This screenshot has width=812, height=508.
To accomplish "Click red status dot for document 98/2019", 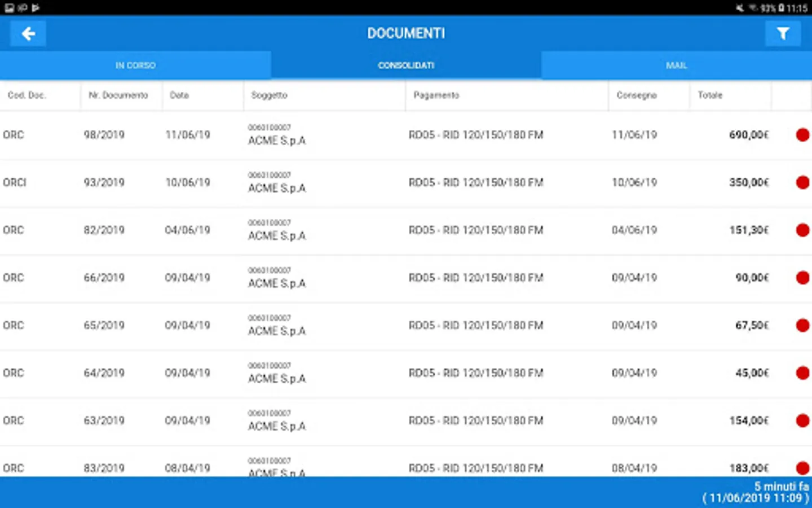I will coord(802,135).
